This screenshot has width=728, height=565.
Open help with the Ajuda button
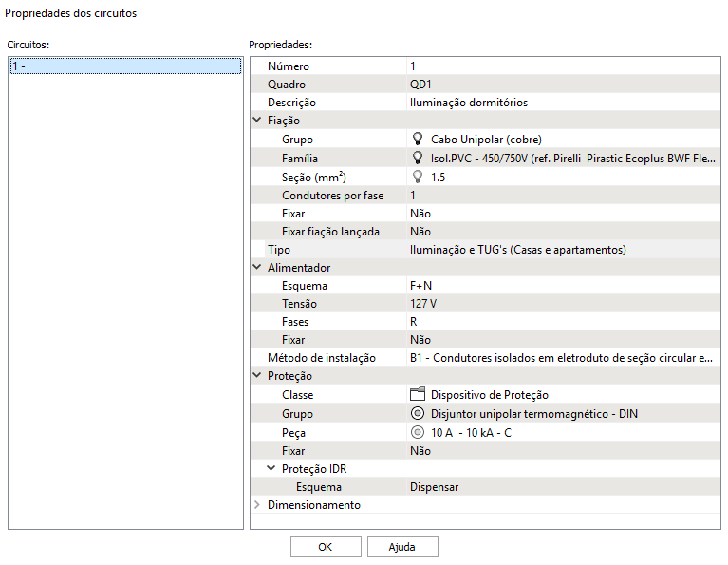point(402,547)
